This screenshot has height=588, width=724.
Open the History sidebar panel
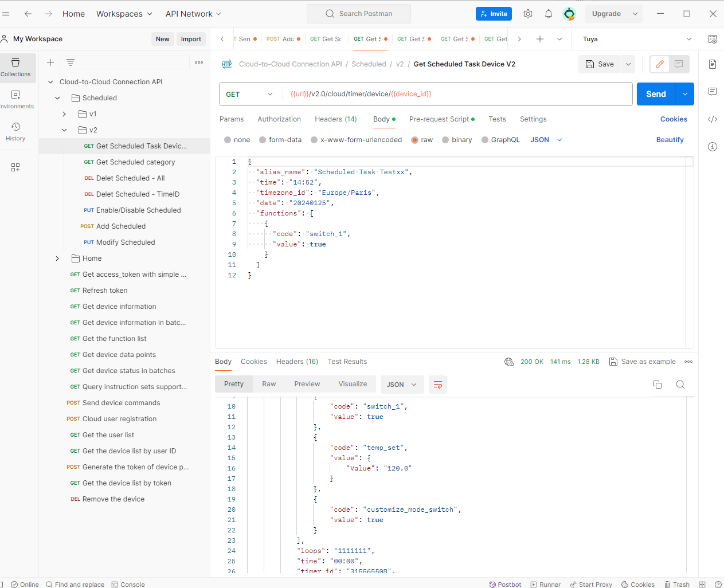(x=15, y=131)
